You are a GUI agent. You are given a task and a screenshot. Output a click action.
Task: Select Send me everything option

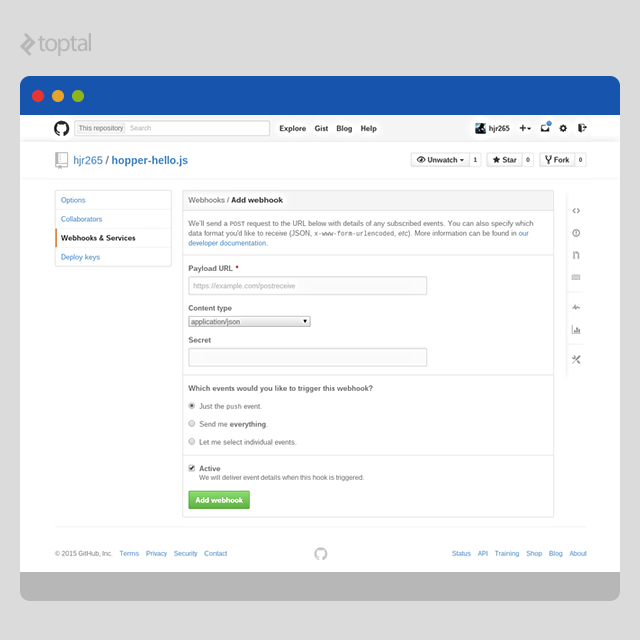coord(191,424)
